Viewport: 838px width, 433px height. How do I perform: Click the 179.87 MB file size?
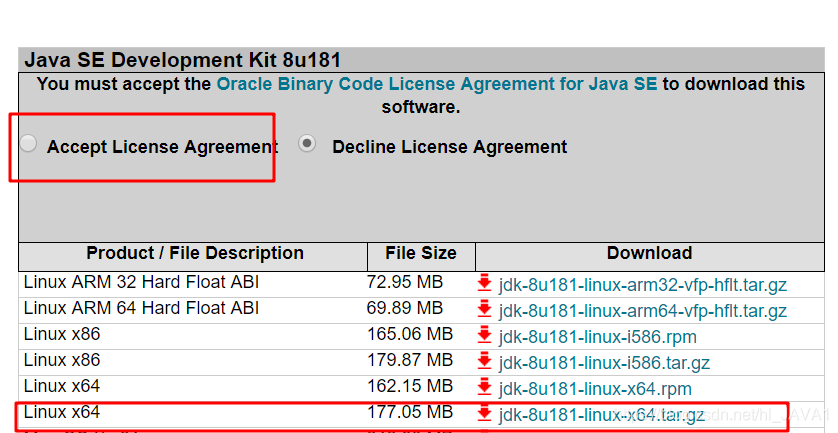pyautogui.click(x=410, y=360)
